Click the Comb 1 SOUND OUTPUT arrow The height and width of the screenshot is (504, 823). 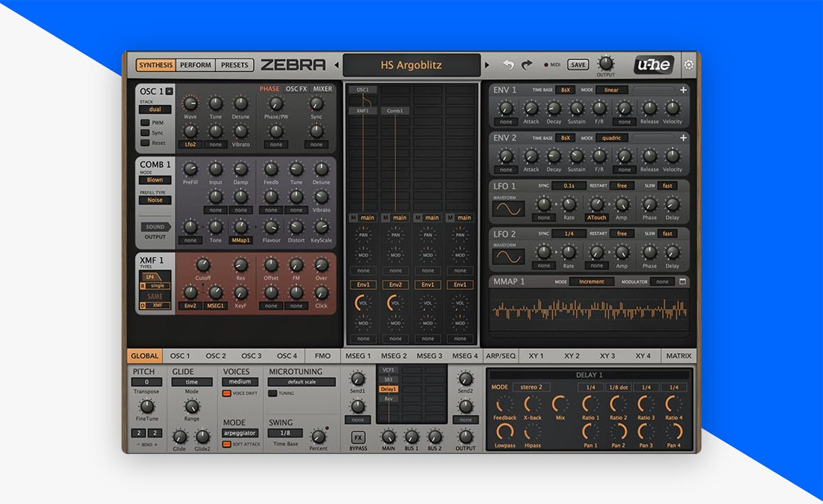coord(156,227)
